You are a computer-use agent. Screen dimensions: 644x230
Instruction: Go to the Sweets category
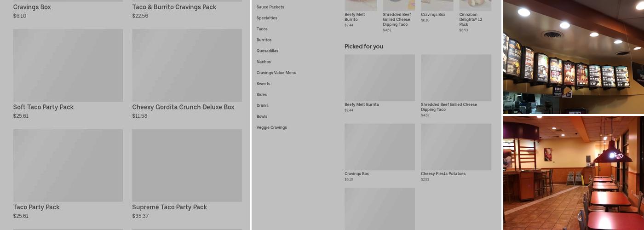(263, 84)
